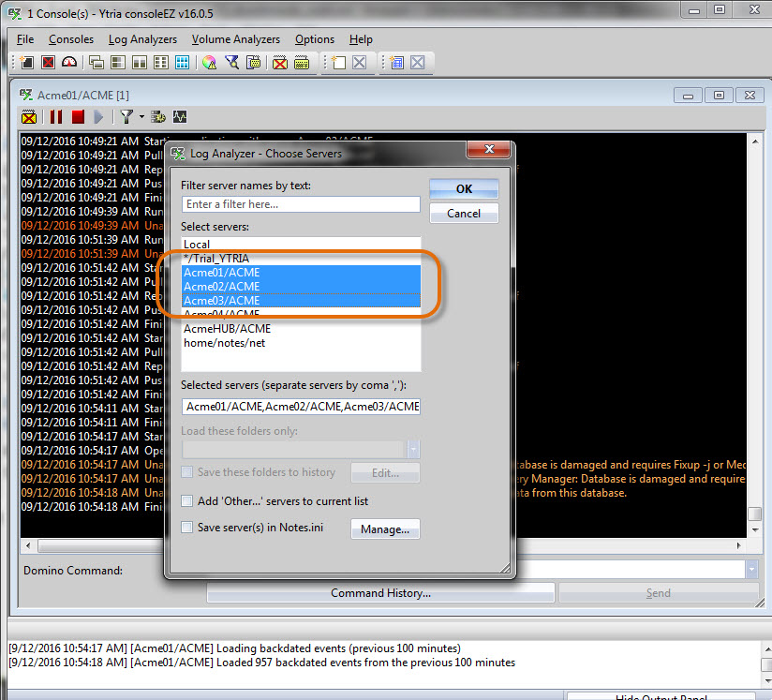Image resolution: width=772 pixels, height=700 pixels.
Task: Open the 'Load these folders only' combo box
Action: coord(301,449)
